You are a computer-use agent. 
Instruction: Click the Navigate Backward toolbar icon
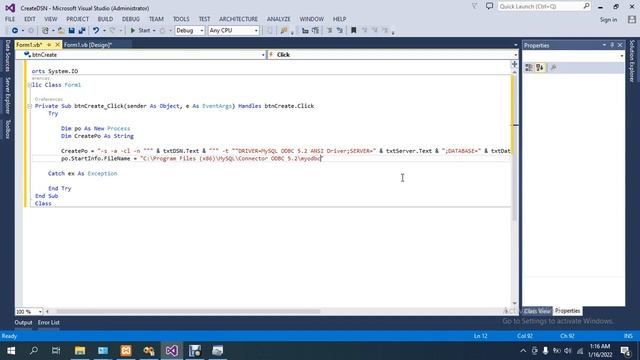pos(15,31)
